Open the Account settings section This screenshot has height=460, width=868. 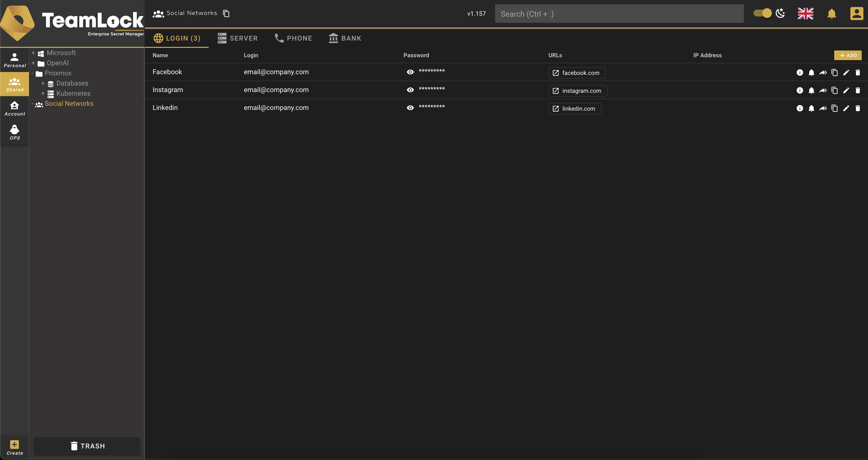point(14,108)
